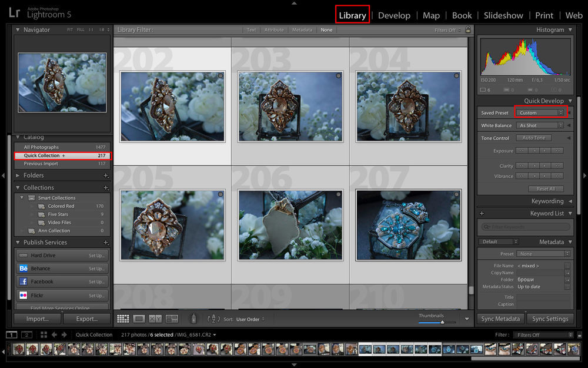Add a new collection with plus icon

coord(106,187)
